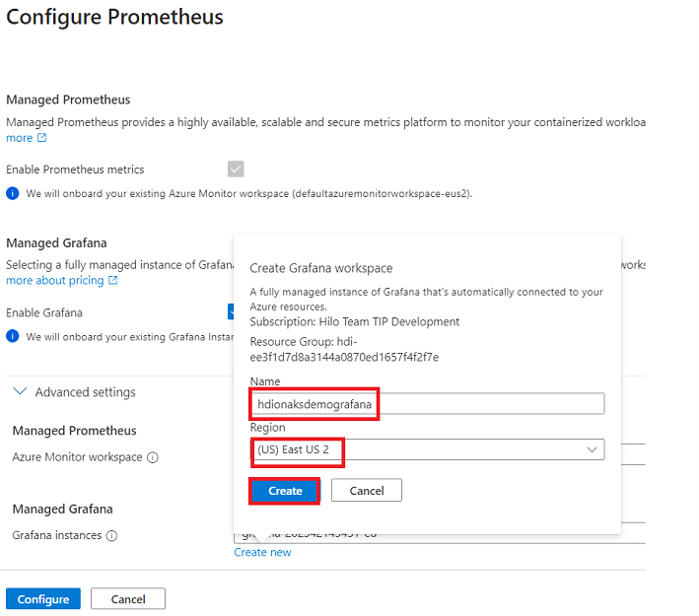The height and width of the screenshot is (616, 699).
Task: Open the 'more about pricing' link
Action: 55,280
